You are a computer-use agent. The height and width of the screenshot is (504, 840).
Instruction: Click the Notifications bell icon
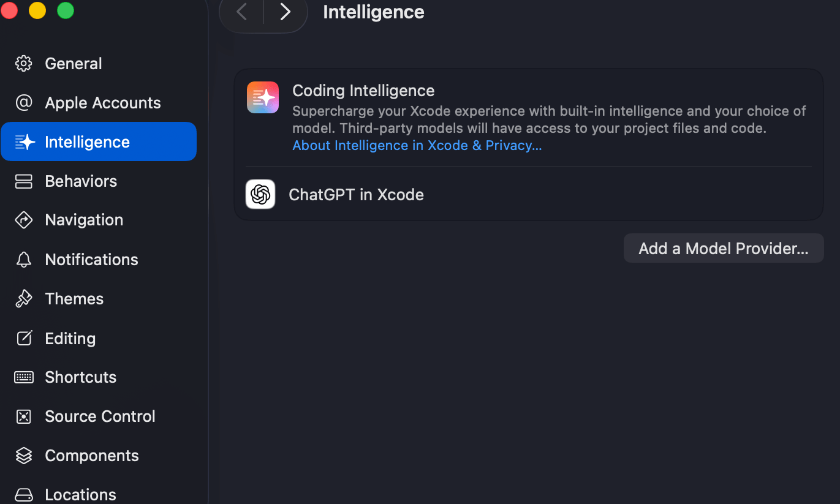(24, 260)
